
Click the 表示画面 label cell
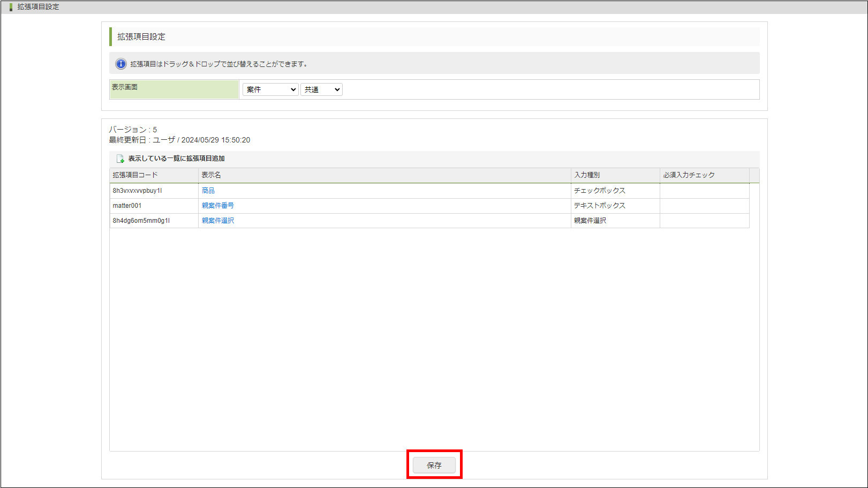[175, 89]
